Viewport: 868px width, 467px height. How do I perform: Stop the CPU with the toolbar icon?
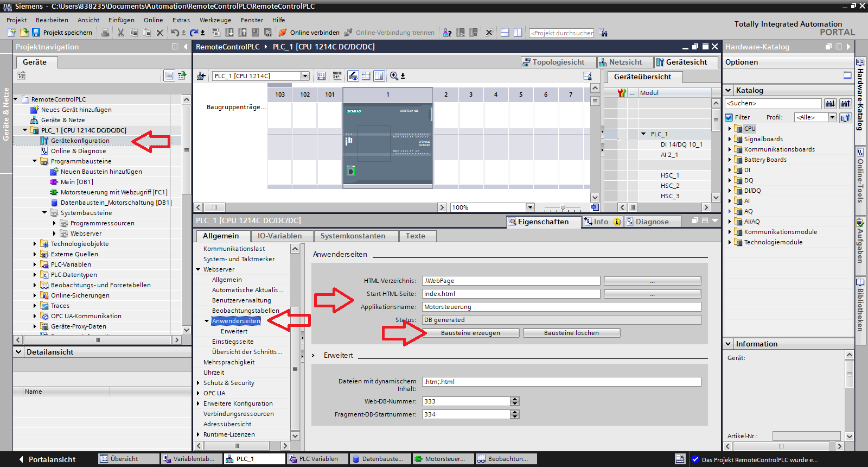[x=473, y=33]
